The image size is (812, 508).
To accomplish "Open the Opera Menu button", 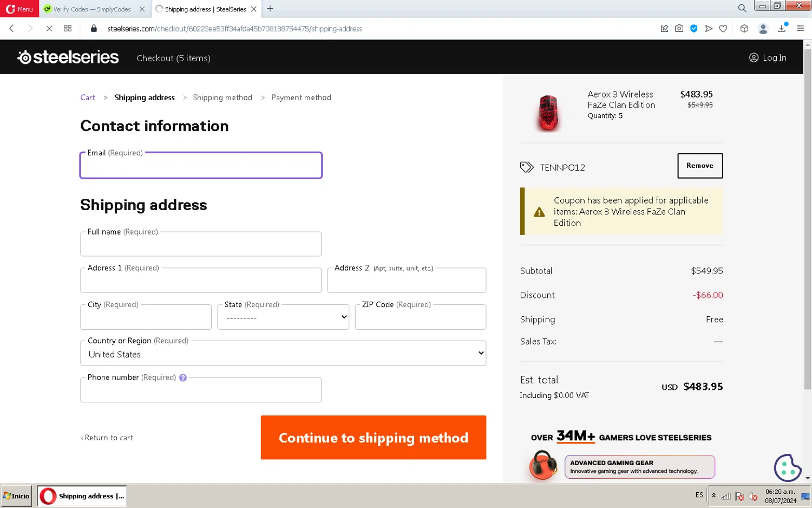I will 19,9.
